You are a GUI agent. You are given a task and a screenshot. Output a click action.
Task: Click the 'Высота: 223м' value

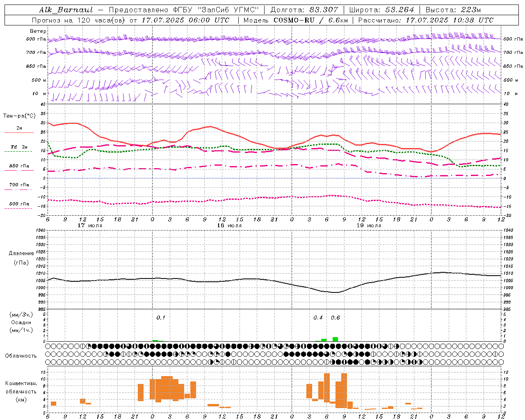[453, 10]
